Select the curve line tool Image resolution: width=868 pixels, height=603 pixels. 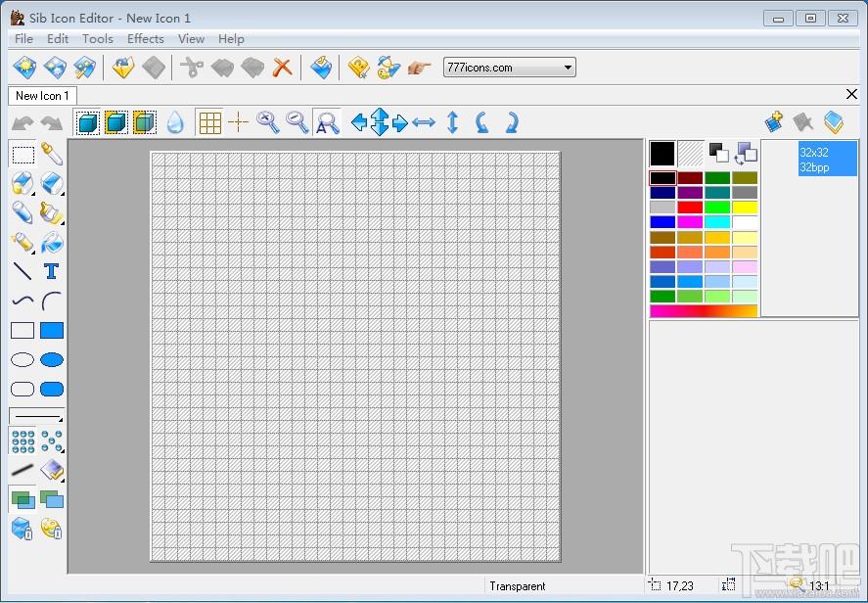[x=23, y=301]
